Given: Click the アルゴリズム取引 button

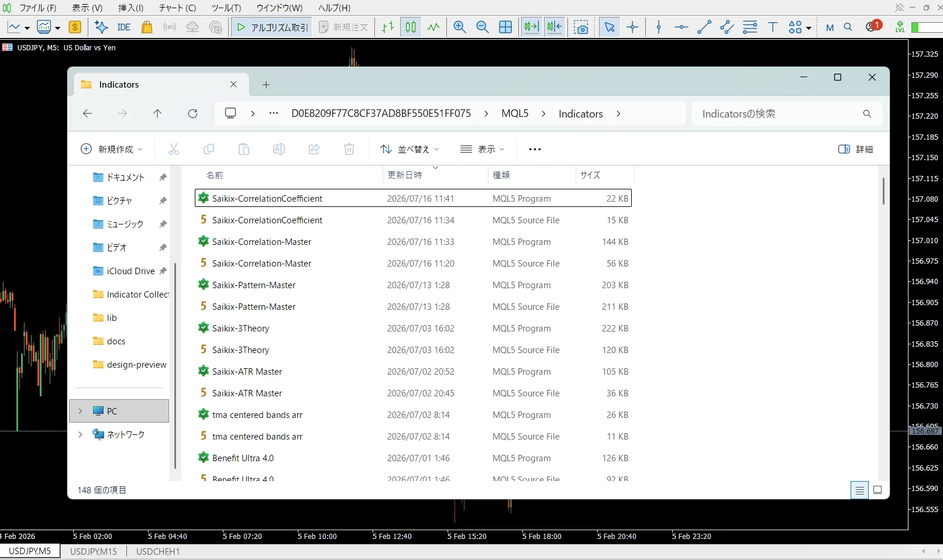Looking at the screenshot, I should pos(271,27).
